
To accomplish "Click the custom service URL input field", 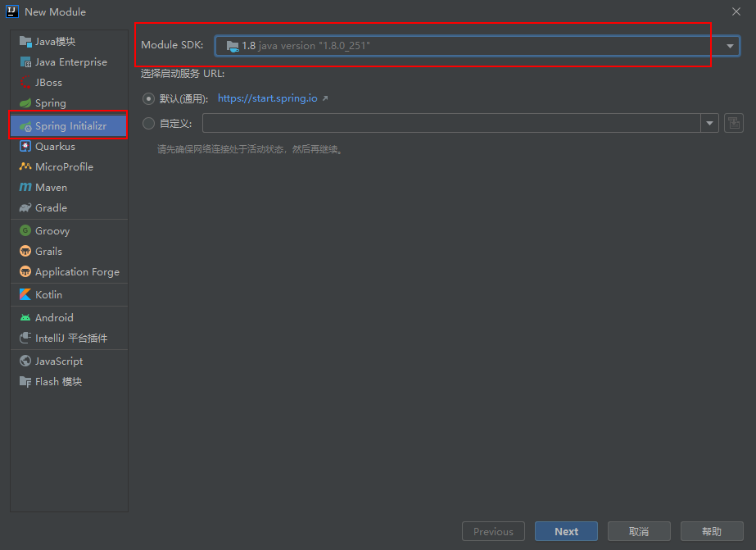I will point(451,123).
